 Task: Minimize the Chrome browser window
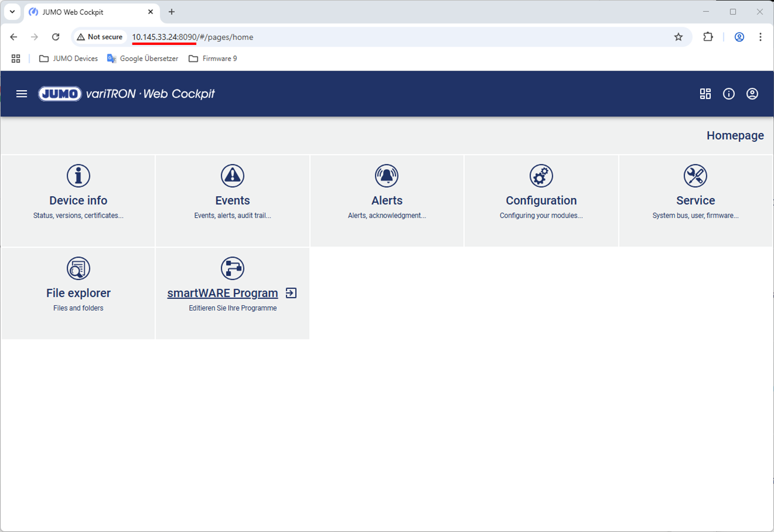(706, 12)
